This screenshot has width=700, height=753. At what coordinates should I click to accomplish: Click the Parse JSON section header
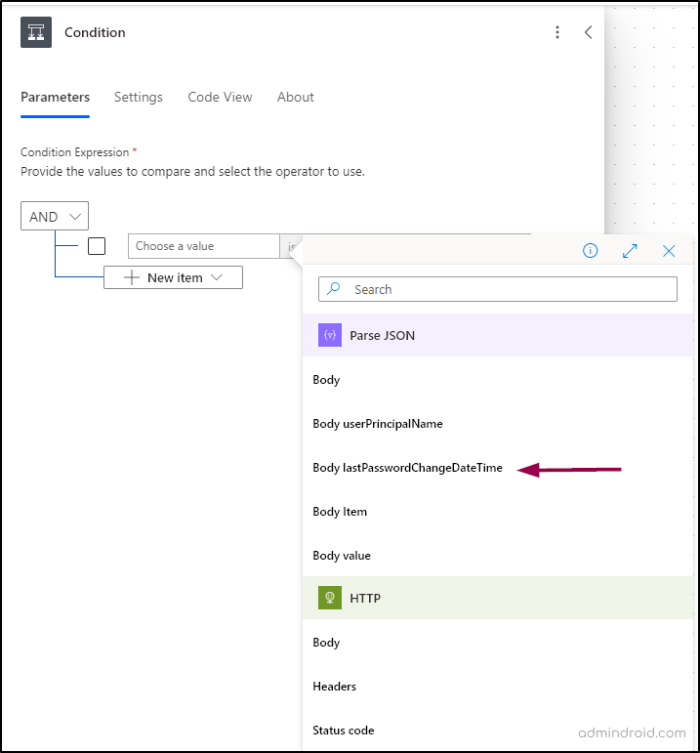(498, 335)
